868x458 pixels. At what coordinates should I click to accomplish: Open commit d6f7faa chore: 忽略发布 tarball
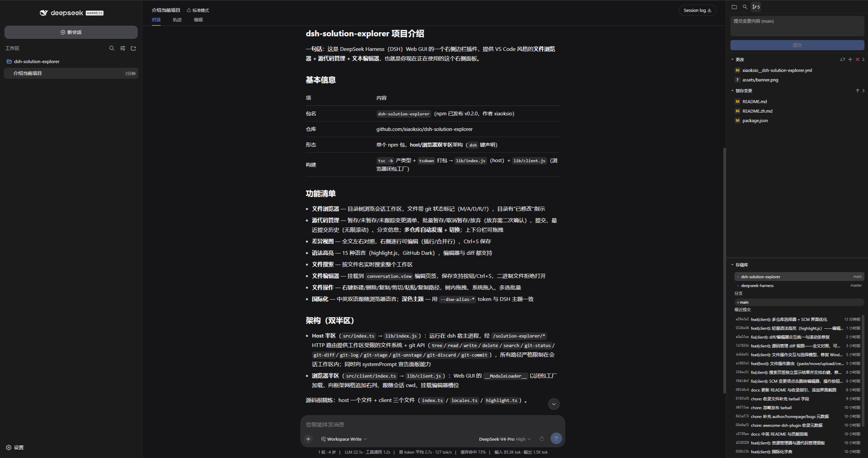pyautogui.click(x=798, y=407)
